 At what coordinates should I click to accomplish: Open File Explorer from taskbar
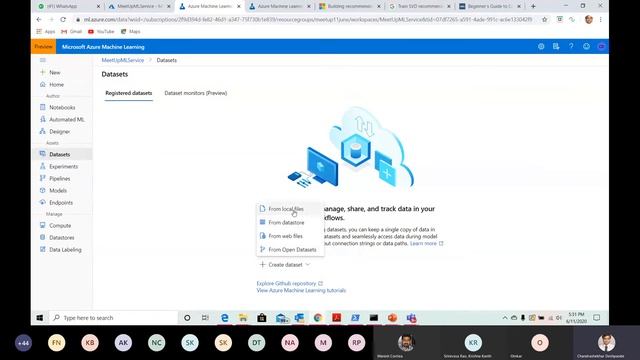pos(243,318)
